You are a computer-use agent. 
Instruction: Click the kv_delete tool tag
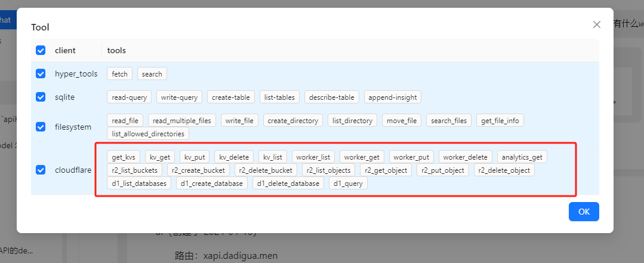[x=234, y=157]
